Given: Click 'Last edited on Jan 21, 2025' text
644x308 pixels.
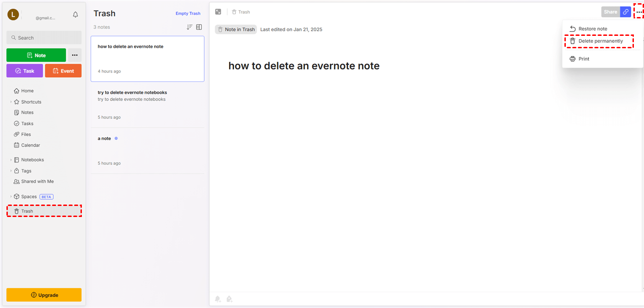Looking at the screenshot, I should pyautogui.click(x=291, y=29).
